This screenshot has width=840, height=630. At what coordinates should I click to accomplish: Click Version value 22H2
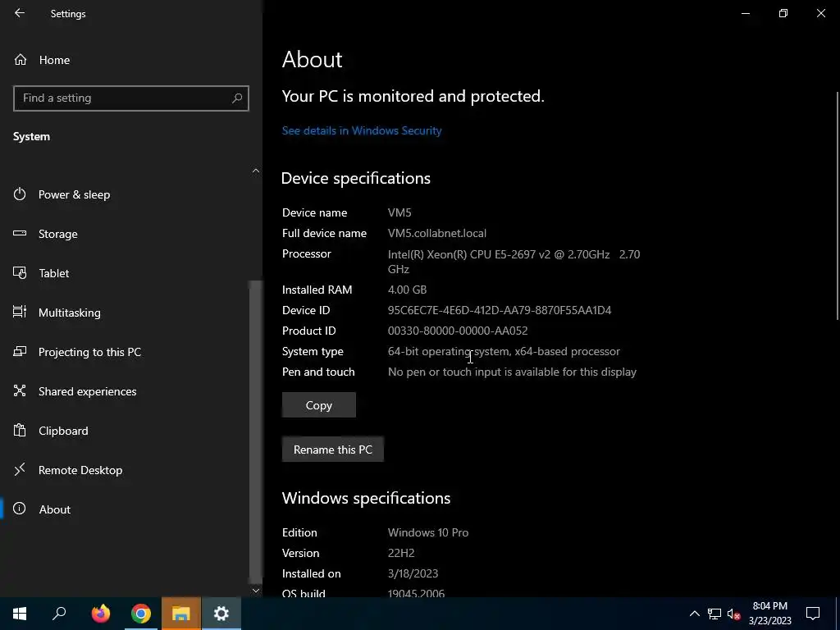pos(401,553)
